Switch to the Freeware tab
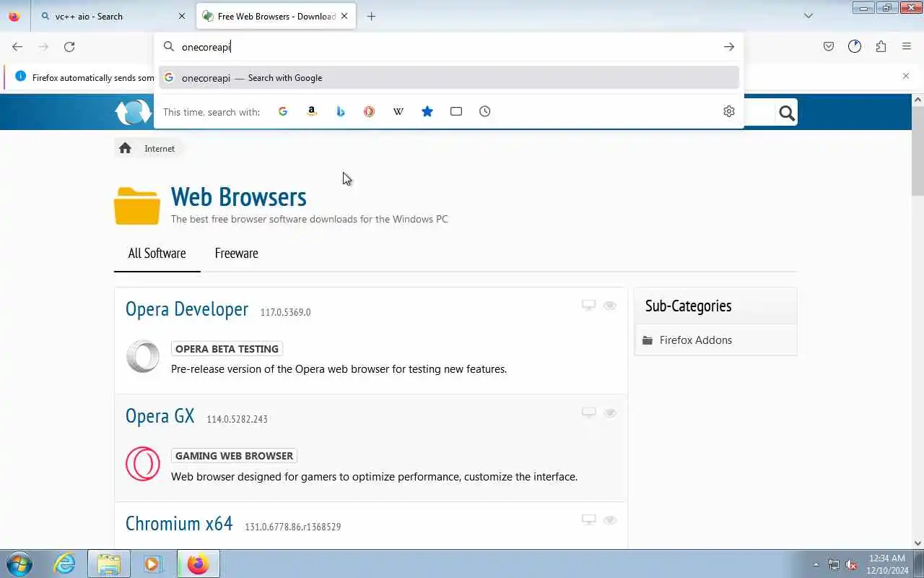This screenshot has width=924, height=578. (236, 254)
